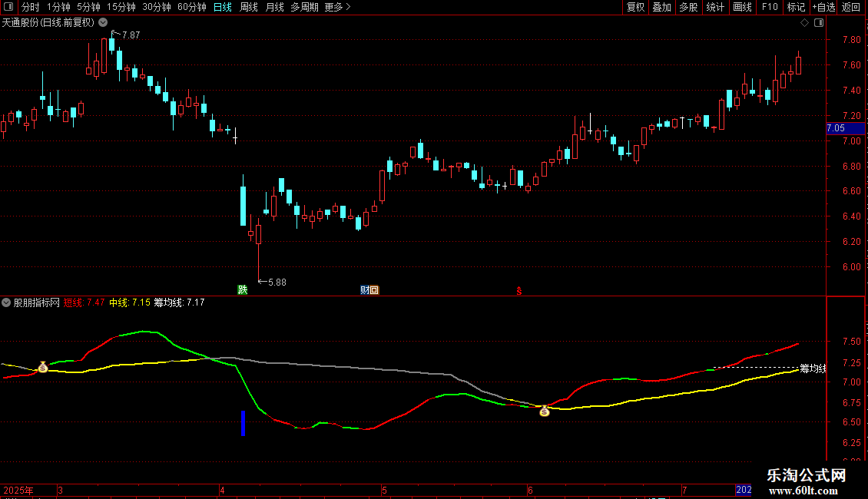Click month 7 on the time axis
This screenshot has width=868, height=499.
(684, 490)
